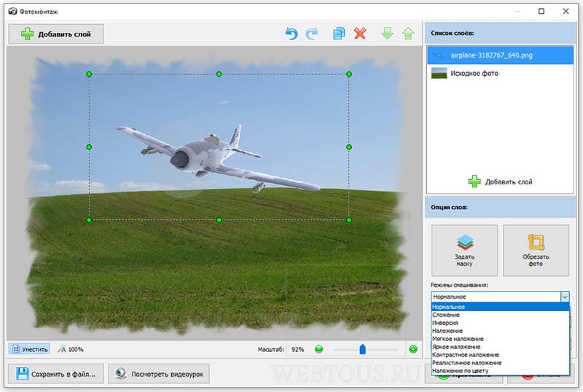This screenshot has height=392, width=583.
Task: Click the Масштаб zoom slider handle
Action: click(x=362, y=349)
